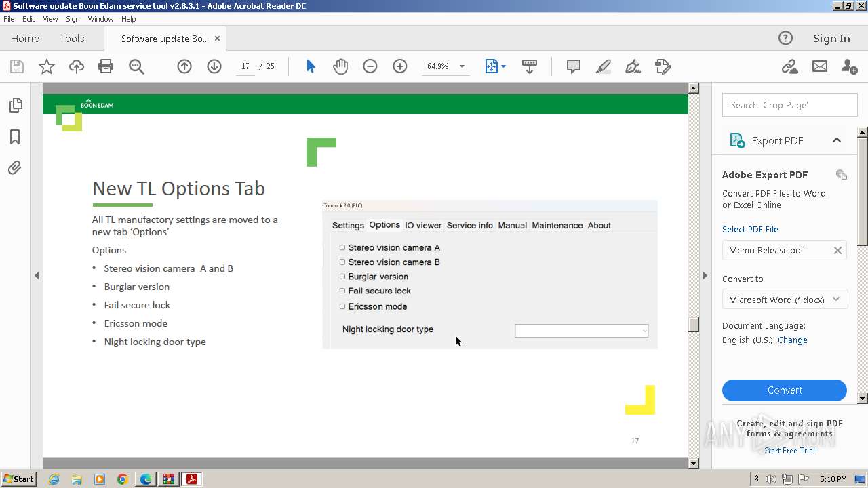Image resolution: width=868 pixels, height=488 pixels.
Task: Share the file with others using the person icon
Action: coord(849,66)
